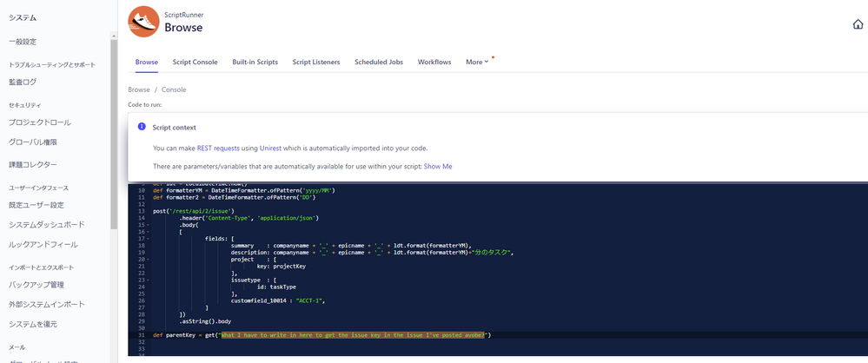The height and width of the screenshot is (363, 868).
Task: Click the sidebar vertical scrollbar
Action: click(114, 133)
